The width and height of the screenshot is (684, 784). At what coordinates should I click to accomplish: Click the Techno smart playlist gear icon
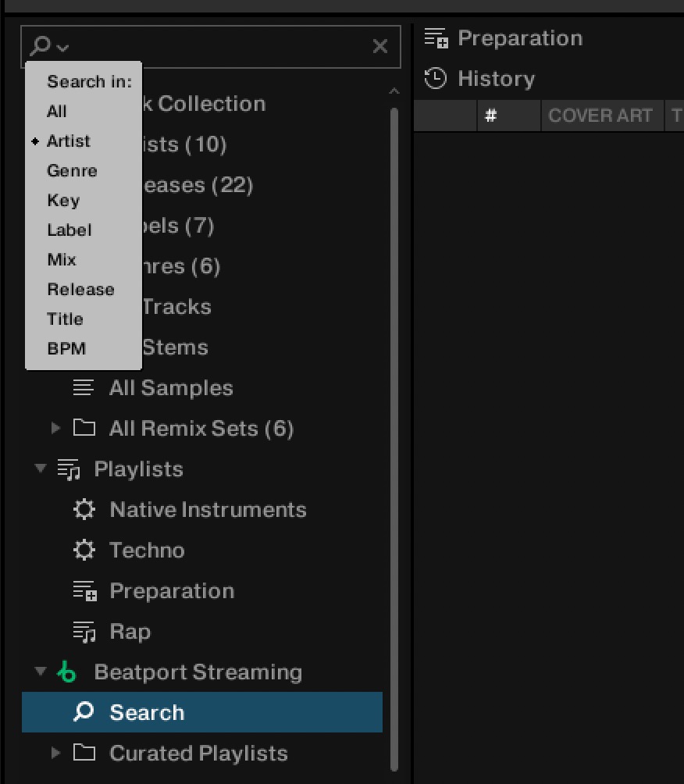tap(84, 551)
